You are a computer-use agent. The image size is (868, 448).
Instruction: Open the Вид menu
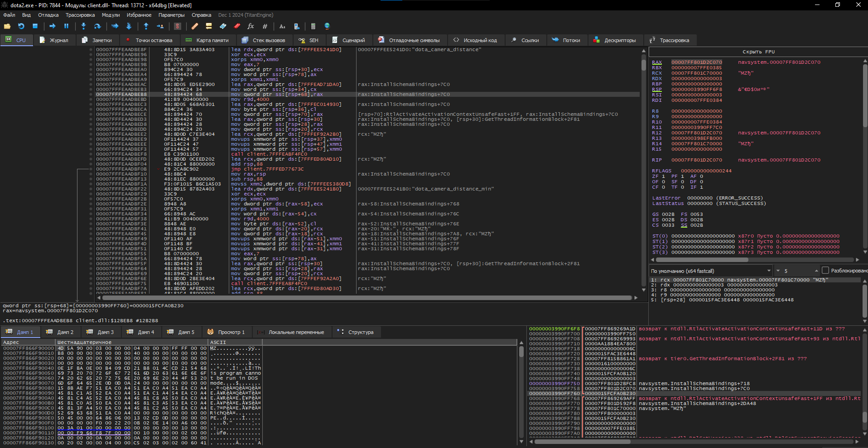(26, 15)
